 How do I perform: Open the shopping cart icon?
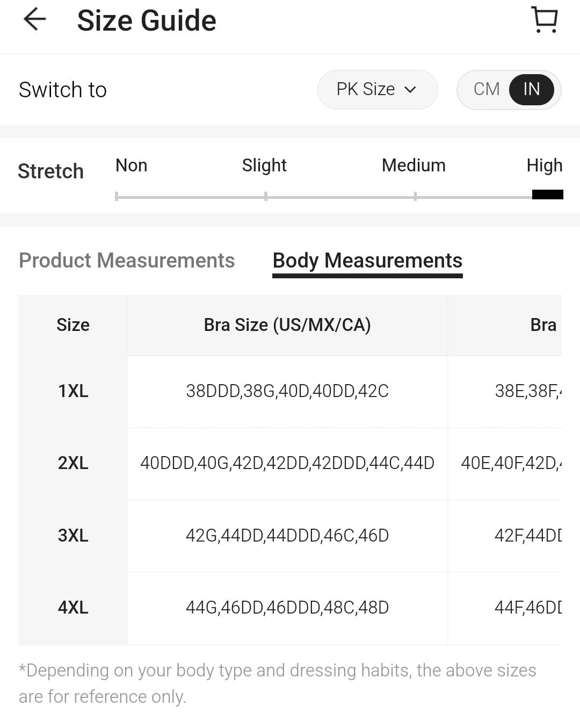545,20
